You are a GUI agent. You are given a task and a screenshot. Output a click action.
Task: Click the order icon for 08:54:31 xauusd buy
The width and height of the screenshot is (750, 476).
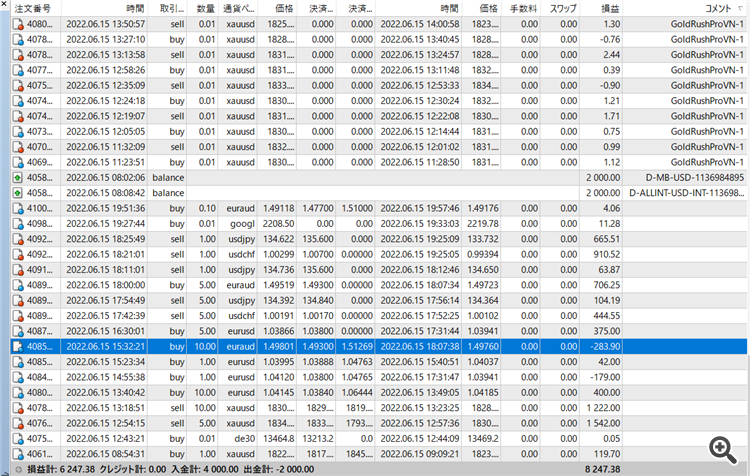(x=18, y=454)
